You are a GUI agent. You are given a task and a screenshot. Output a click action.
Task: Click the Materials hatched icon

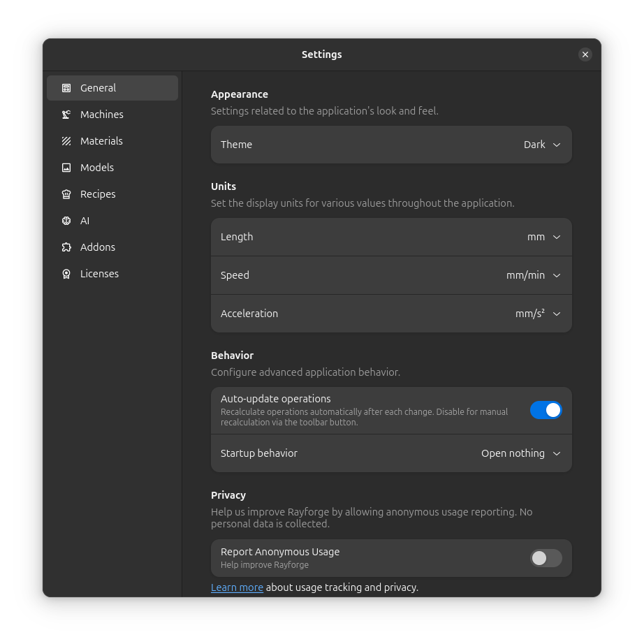pyautogui.click(x=66, y=141)
